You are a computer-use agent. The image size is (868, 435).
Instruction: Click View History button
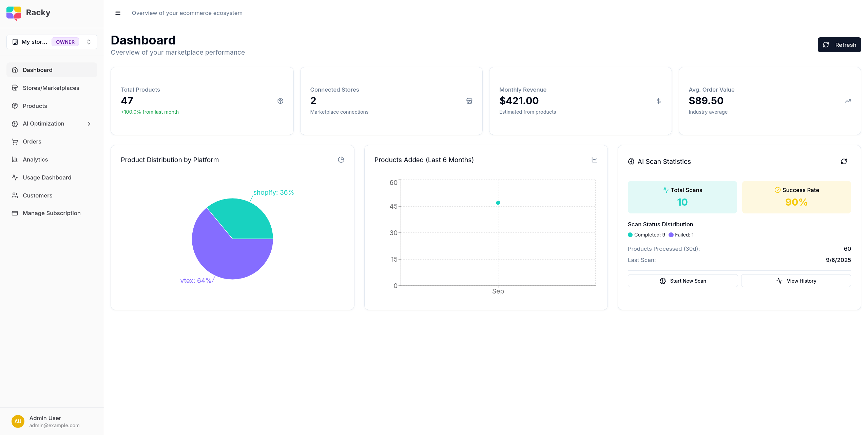pyautogui.click(x=796, y=281)
